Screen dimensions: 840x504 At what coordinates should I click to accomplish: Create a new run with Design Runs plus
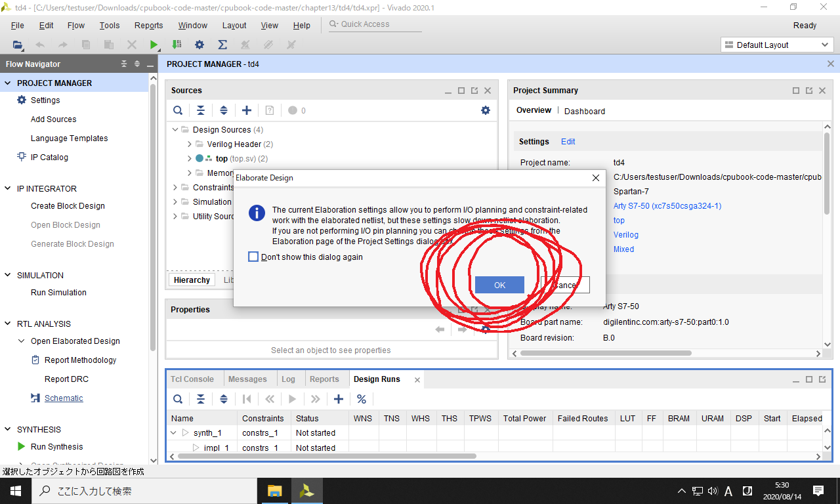click(339, 399)
